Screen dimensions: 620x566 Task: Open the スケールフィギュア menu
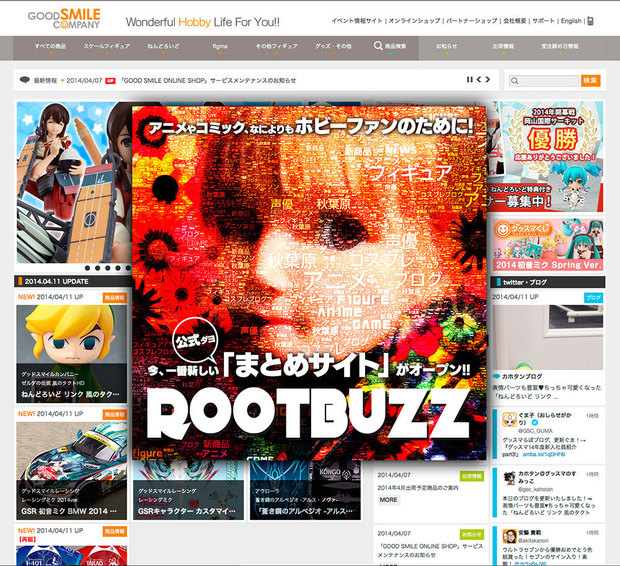click(105, 47)
